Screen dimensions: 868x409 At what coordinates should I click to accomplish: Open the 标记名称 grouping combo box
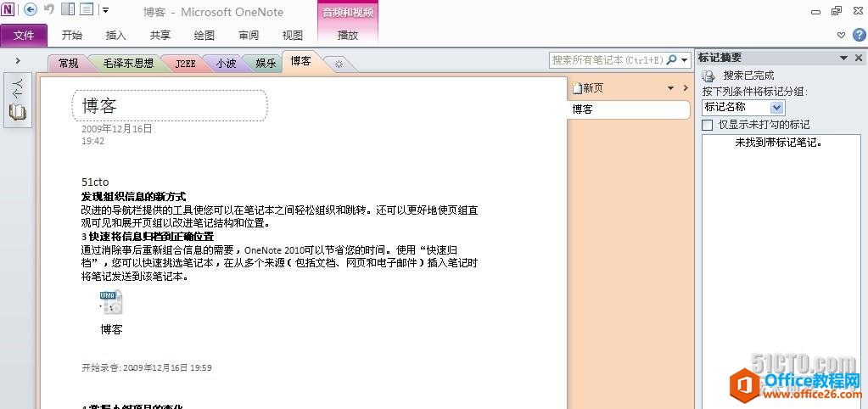tap(743, 108)
